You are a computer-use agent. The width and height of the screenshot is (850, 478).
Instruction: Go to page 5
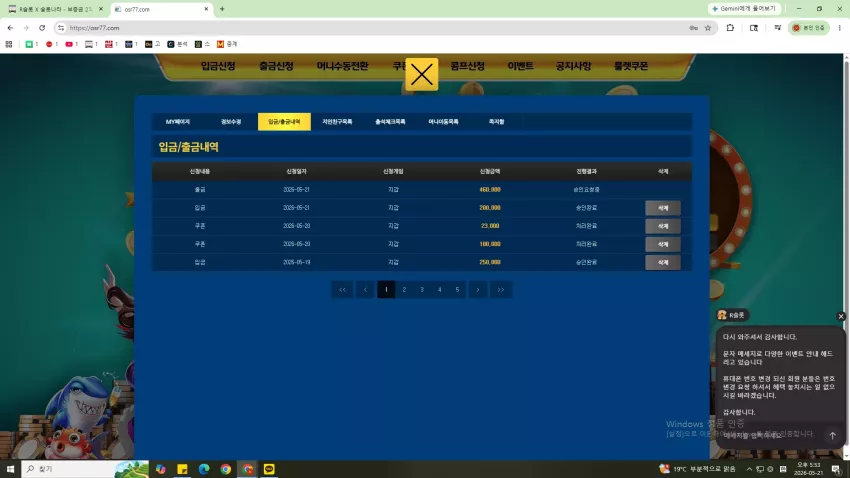458,289
